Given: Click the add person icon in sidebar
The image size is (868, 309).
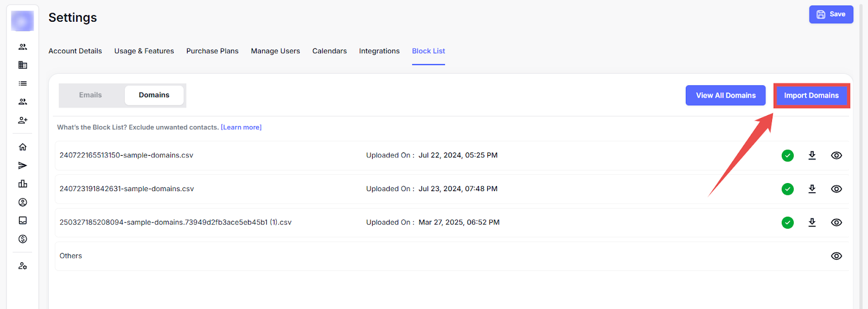Looking at the screenshot, I should 23,120.
